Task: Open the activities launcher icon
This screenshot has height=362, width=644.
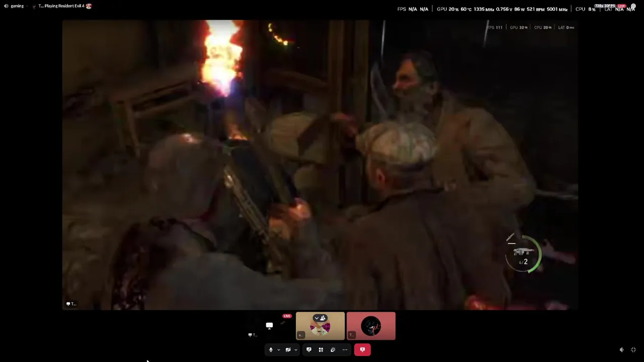Action: [321, 350]
